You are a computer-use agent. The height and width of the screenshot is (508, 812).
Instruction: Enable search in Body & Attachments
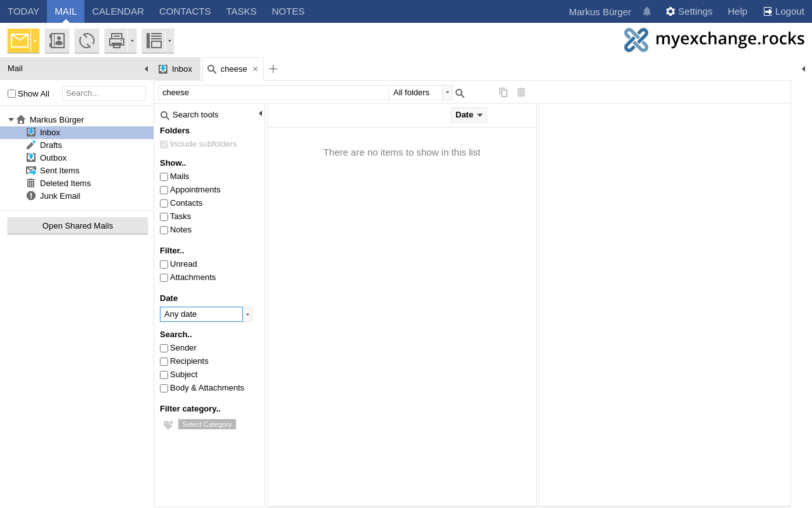tap(164, 389)
